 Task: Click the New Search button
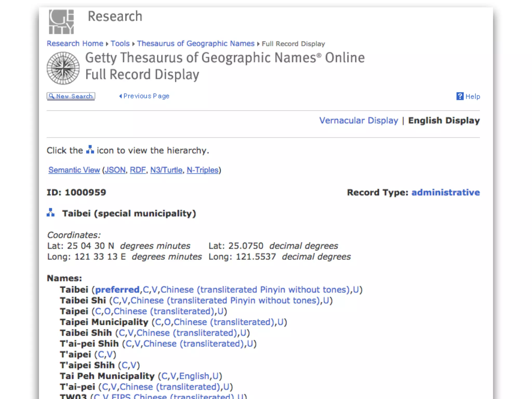click(71, 96)
